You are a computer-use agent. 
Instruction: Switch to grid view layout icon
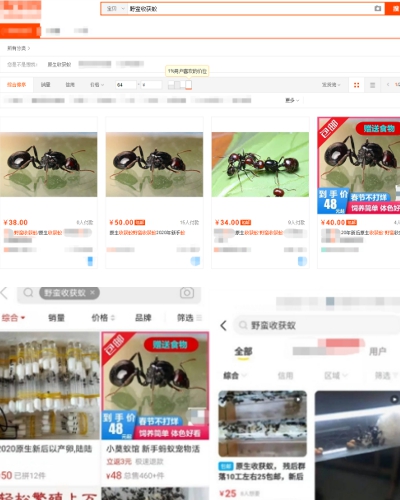pos(356,85)
